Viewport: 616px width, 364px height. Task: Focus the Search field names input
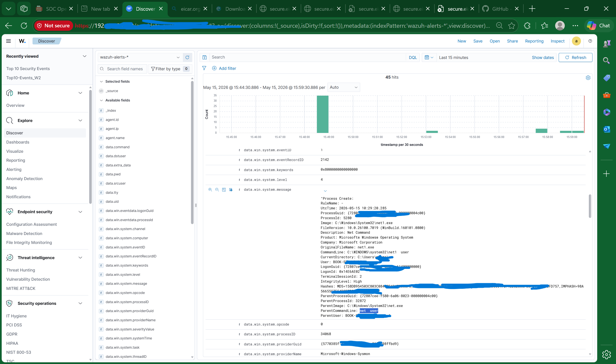click(x=122, y=69)
